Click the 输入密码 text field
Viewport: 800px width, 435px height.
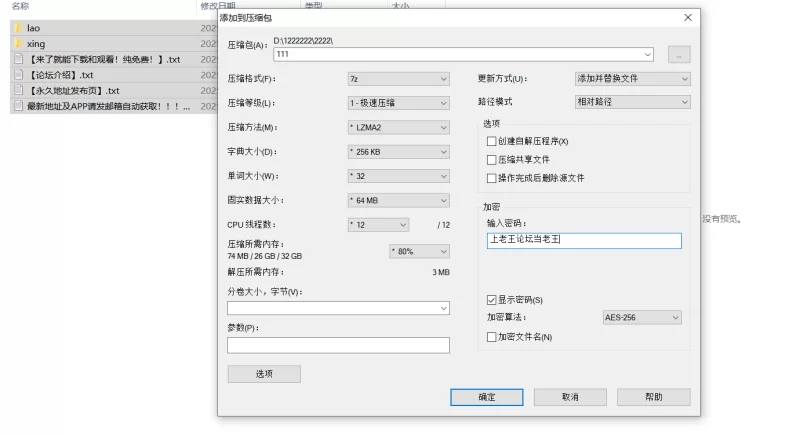pos(584,241)
